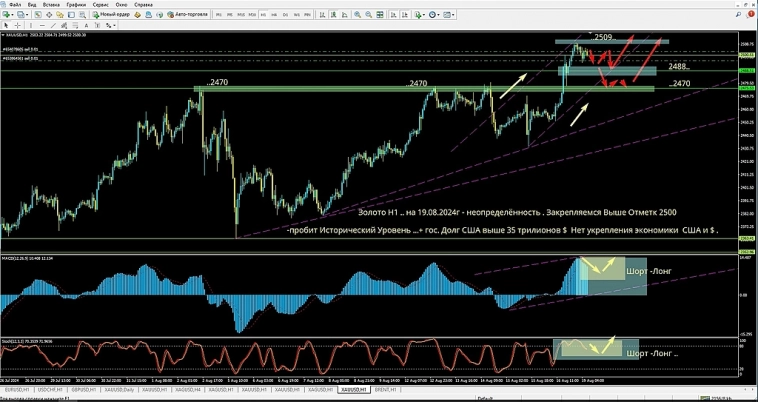The image size is (758, 402).
Task: Switch to the EURUSD,H1 chart tab
Action: [x=18, y=389]
